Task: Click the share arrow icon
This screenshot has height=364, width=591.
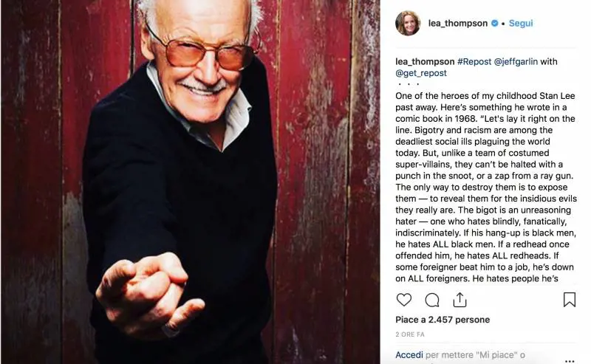Action: [x=460, y=300]
